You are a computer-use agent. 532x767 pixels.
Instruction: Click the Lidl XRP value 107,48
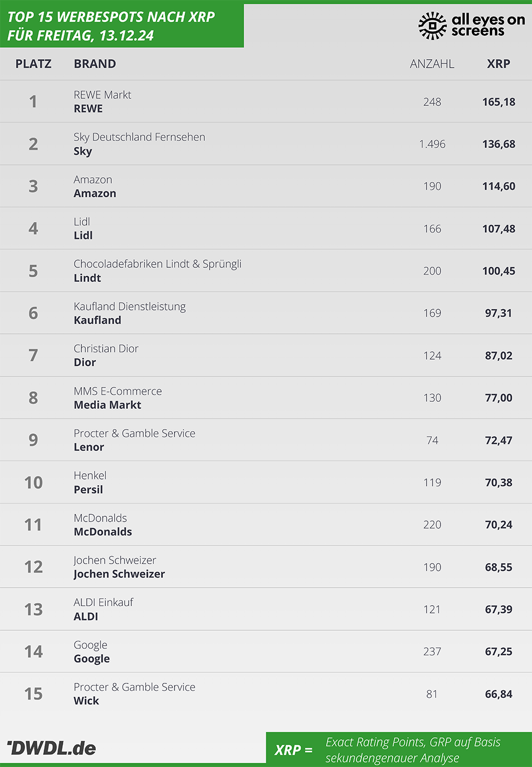[x=498, y=229]
